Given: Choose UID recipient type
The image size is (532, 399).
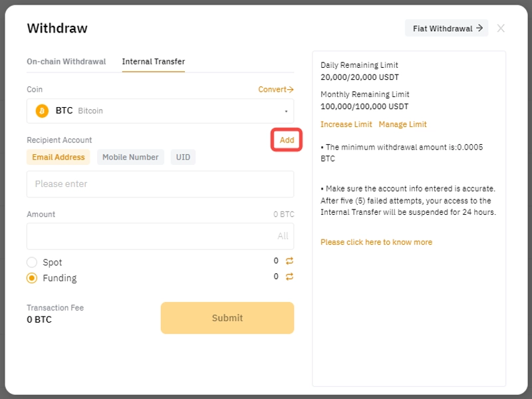Looking at the screenshot, I should coord(183,158).
